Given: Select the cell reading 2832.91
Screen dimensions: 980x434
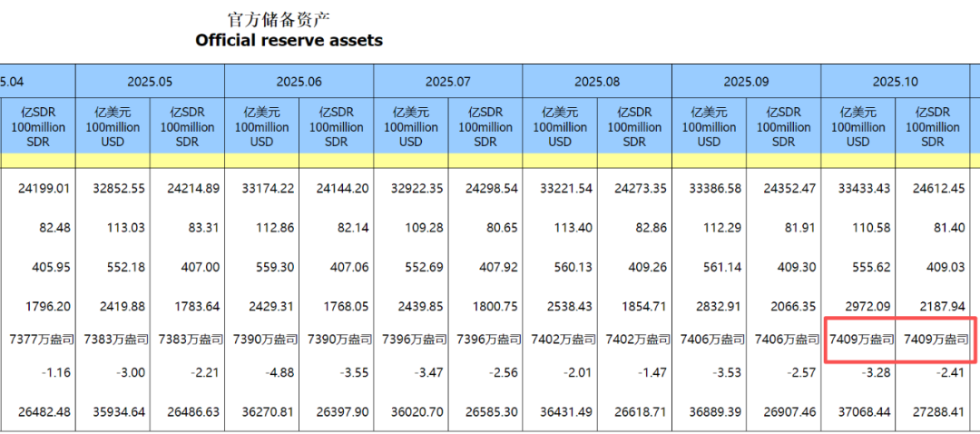Looking at the screenshot, I should coord(720,306).
